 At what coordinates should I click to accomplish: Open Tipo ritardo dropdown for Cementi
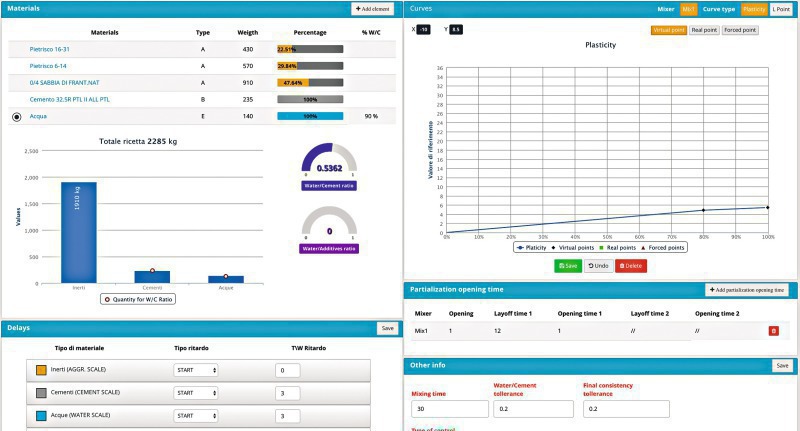195,393
